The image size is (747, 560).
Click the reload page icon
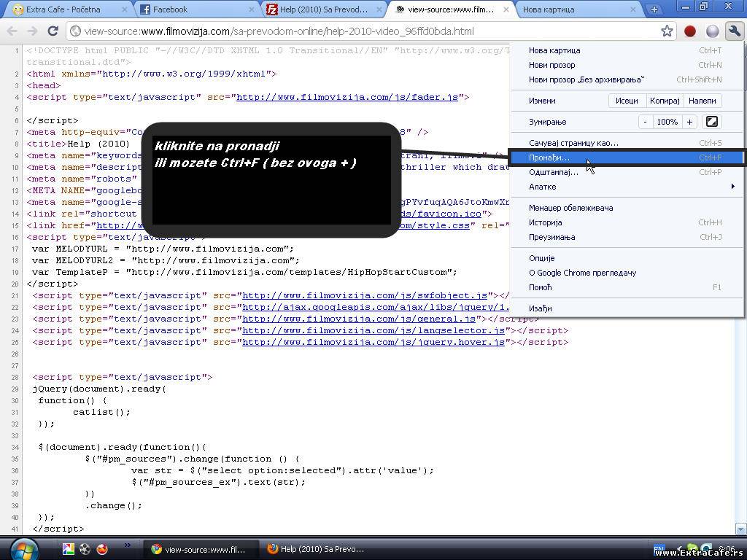point(53,31)
